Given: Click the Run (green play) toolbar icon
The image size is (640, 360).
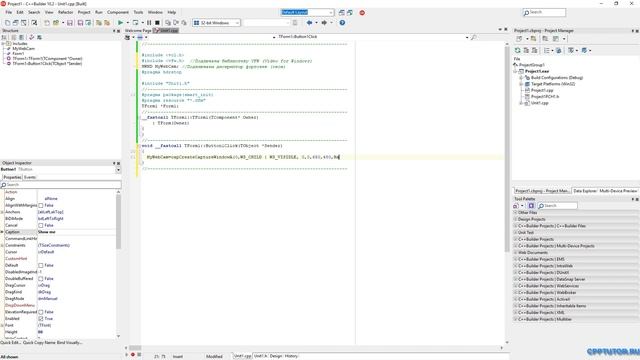Looking at the screenshot, I should pos(120,23).
